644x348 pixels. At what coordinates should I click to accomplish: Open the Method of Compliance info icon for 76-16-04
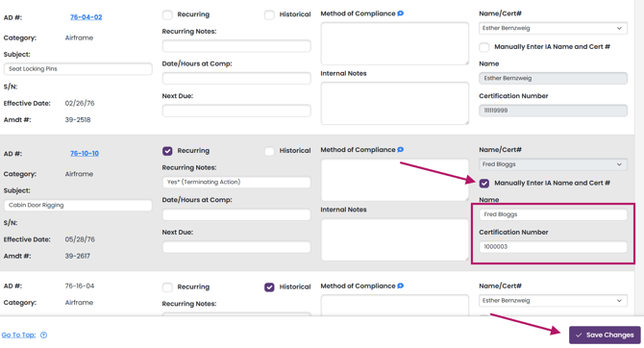point(401,286)
